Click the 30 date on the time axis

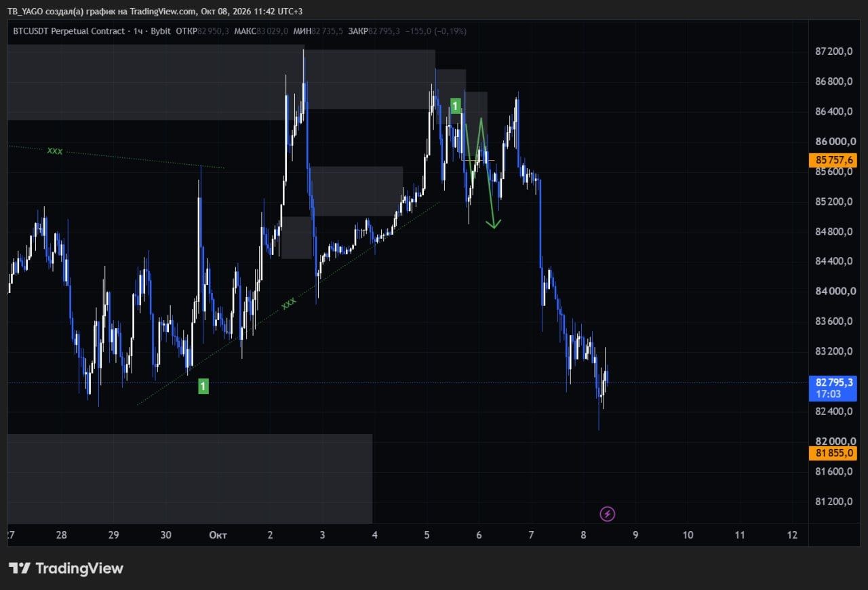click(166, 535)
